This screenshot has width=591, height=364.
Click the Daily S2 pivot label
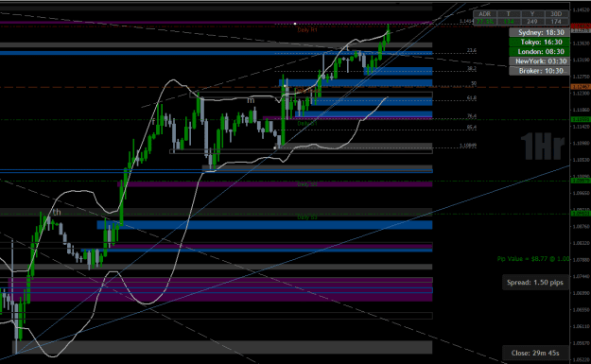point(307,184)
